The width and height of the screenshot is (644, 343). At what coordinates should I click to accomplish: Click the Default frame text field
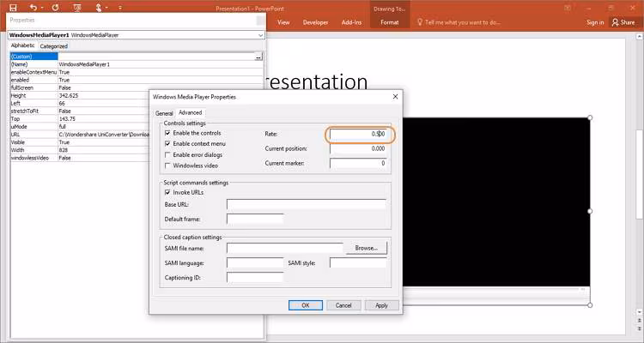(255, 220)
